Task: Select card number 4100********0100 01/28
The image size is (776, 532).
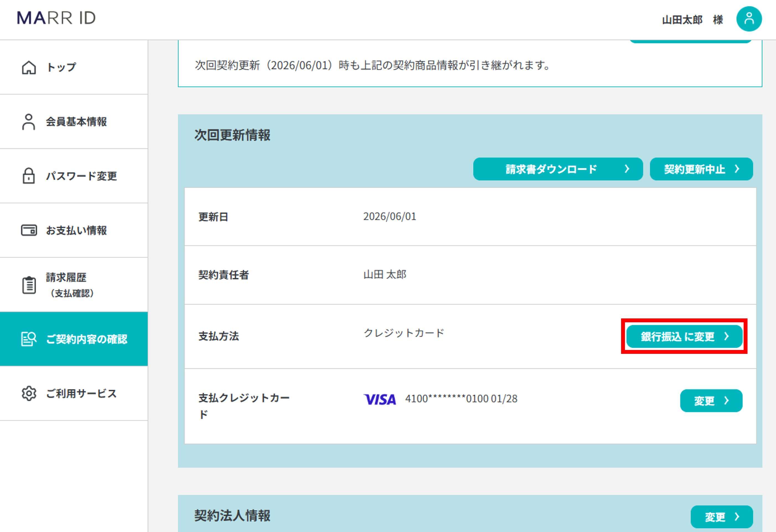Action: [461, 399]
